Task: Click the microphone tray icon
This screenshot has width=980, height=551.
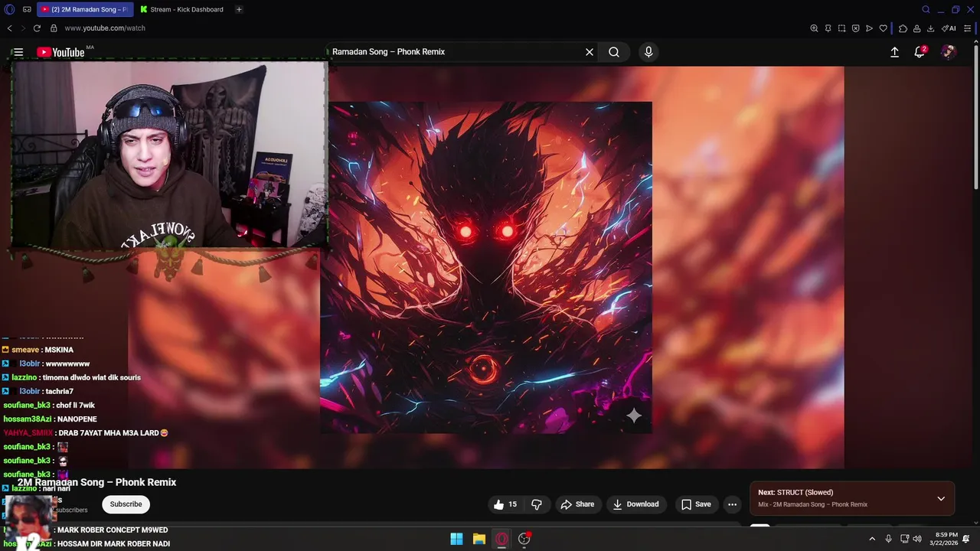Action: (x=888, y=539)
